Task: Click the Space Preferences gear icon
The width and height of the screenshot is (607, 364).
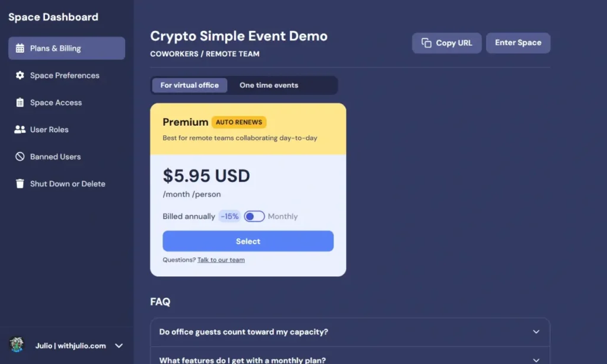Action: 20,75
